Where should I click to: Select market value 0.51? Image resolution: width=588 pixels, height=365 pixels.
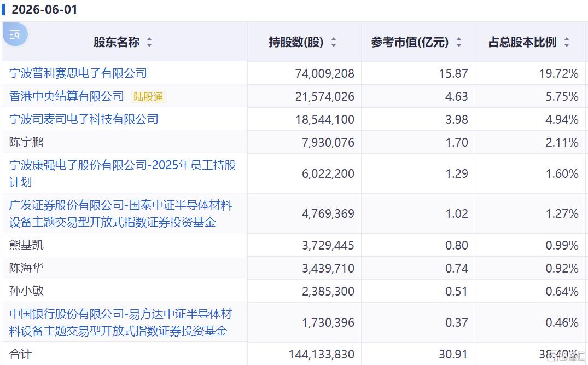click(x=456, y=291)
